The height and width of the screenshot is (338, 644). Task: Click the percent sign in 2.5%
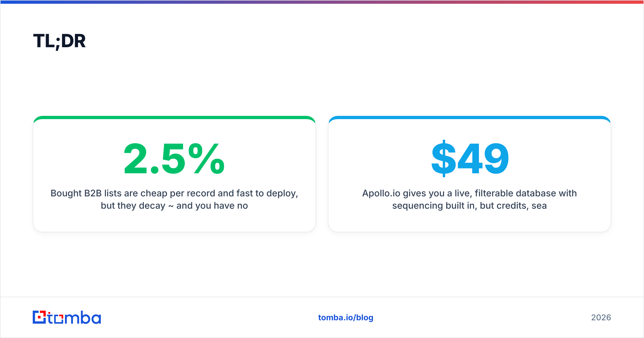206,158
